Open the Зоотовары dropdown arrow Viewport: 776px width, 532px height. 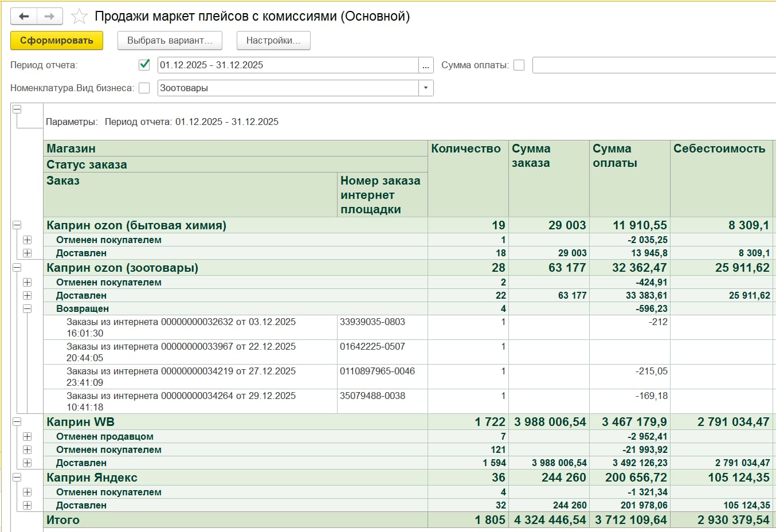[x=426, y=88]
